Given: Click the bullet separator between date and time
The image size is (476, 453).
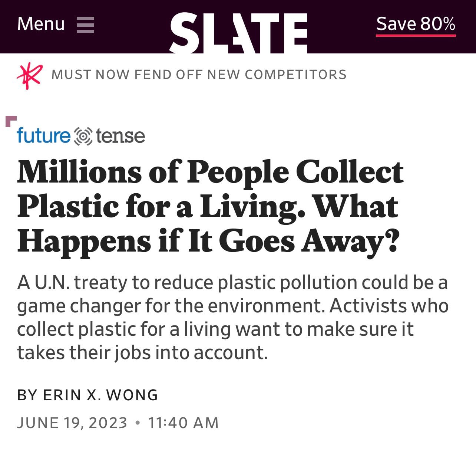Looking at the screenshot, I should [x=138, y=423].
